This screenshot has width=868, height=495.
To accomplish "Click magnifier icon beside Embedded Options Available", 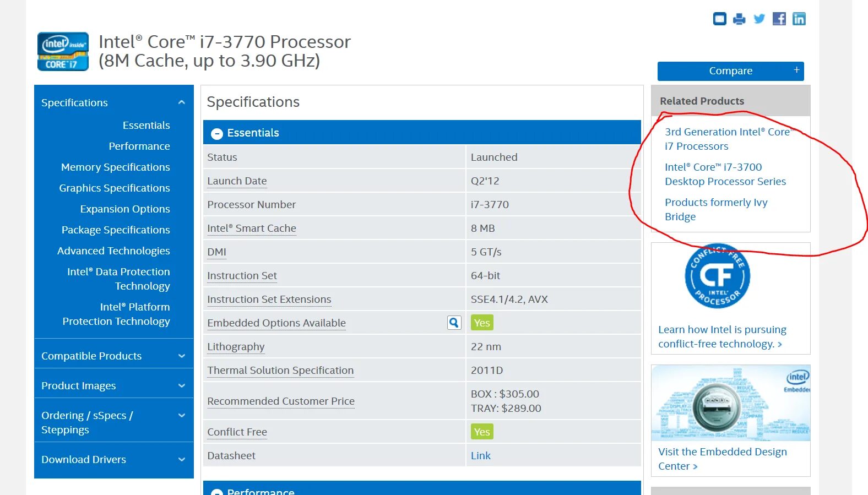I will point(454,323).
